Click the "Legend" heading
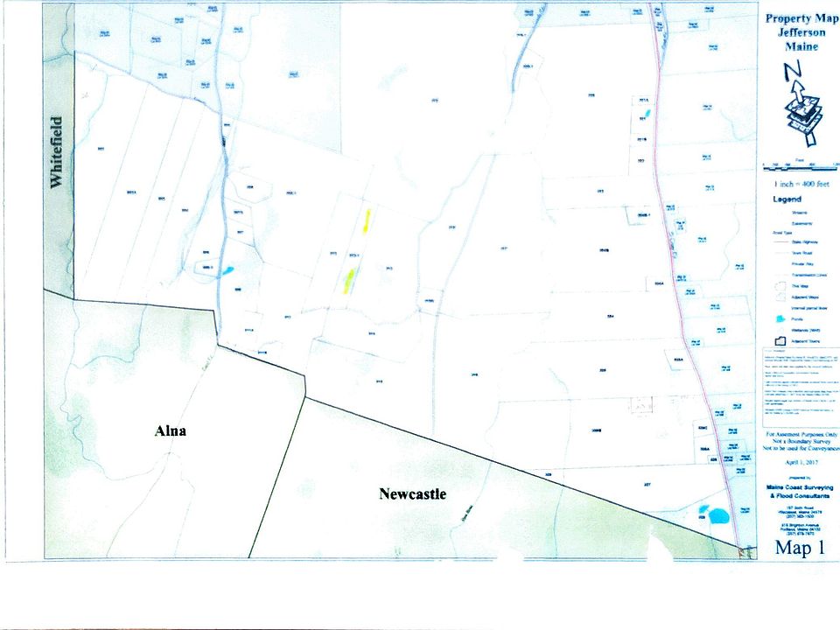 click(787, 199)
